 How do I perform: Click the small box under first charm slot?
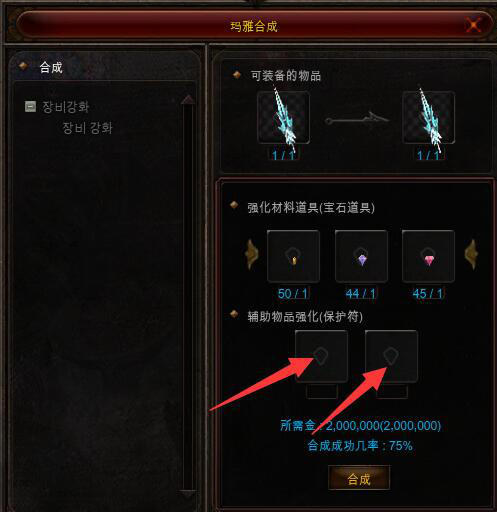(x=322, y=391)
